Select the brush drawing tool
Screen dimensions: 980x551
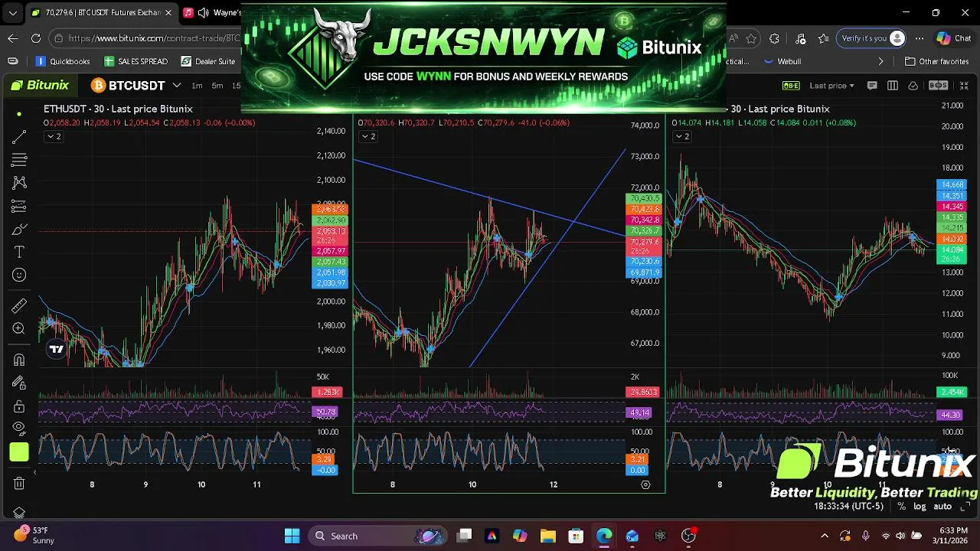[x=19, y=230]
